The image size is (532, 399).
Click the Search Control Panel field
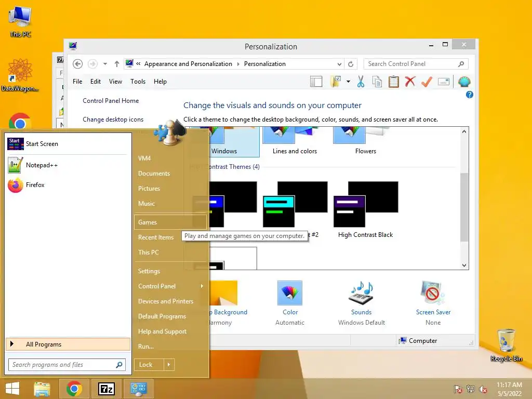pyautogui.click(x=416, y=64)
